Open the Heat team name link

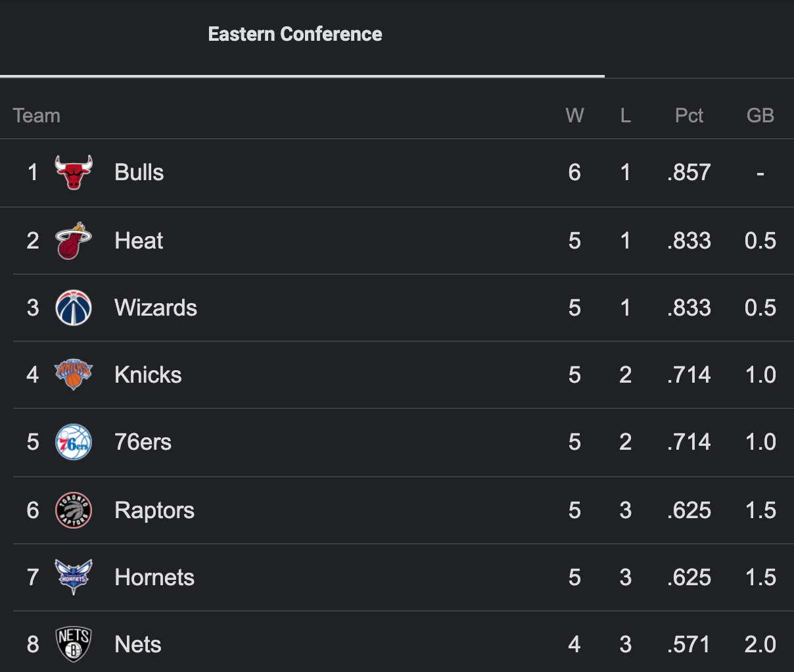click(x=139, y=241)
